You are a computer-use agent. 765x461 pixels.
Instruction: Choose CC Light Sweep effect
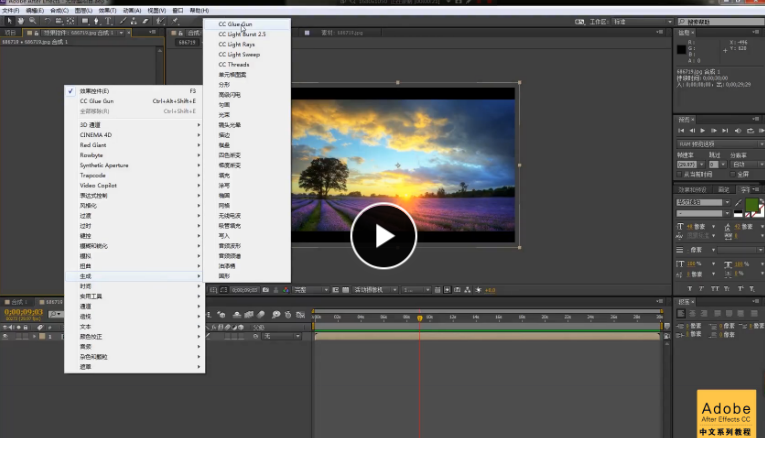point(247,55)
